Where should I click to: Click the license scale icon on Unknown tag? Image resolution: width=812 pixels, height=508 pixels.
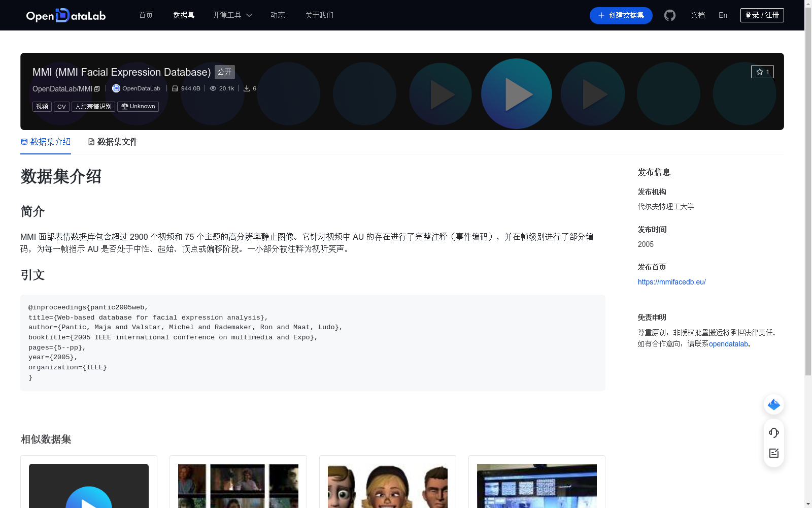click(x=124, y=106)
